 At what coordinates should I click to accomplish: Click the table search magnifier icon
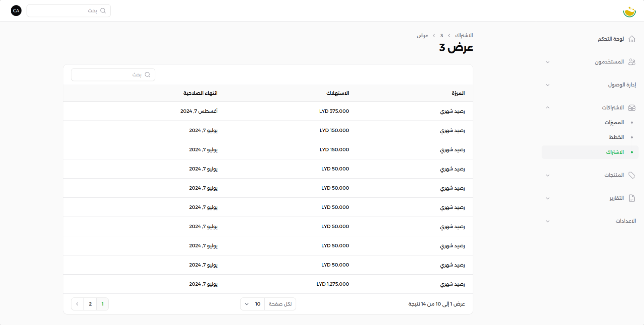147,75
